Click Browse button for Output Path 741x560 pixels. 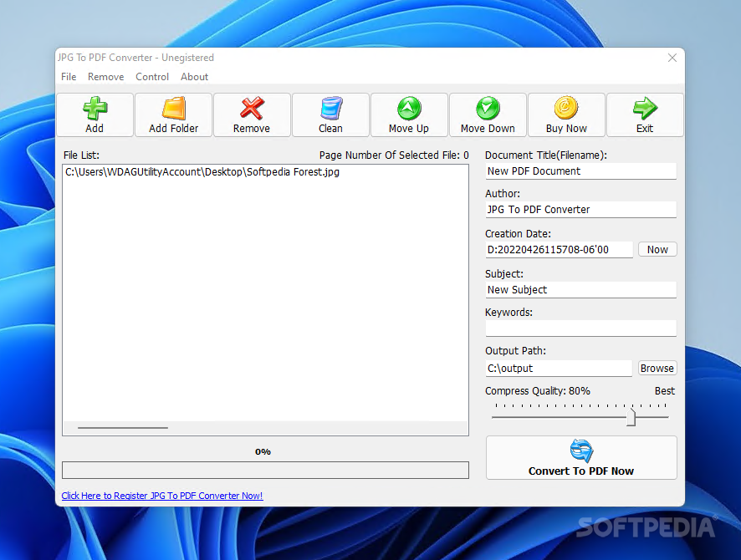point(657,368)
